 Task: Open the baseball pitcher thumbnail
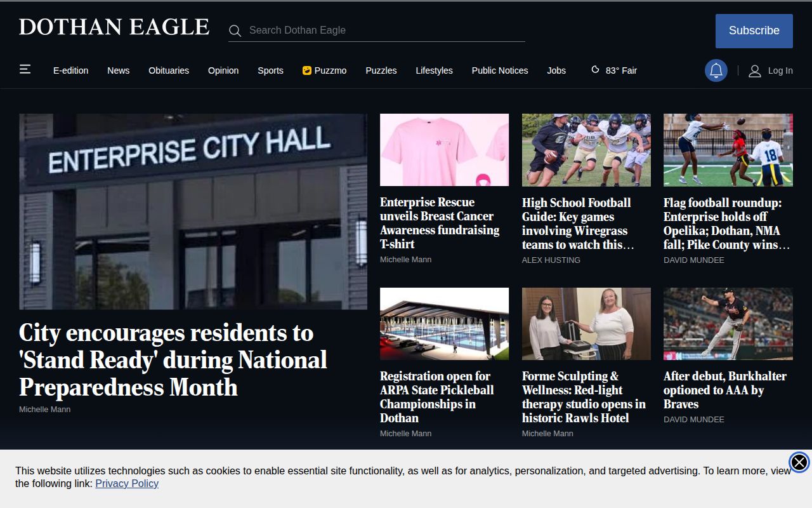coord(728,324)
